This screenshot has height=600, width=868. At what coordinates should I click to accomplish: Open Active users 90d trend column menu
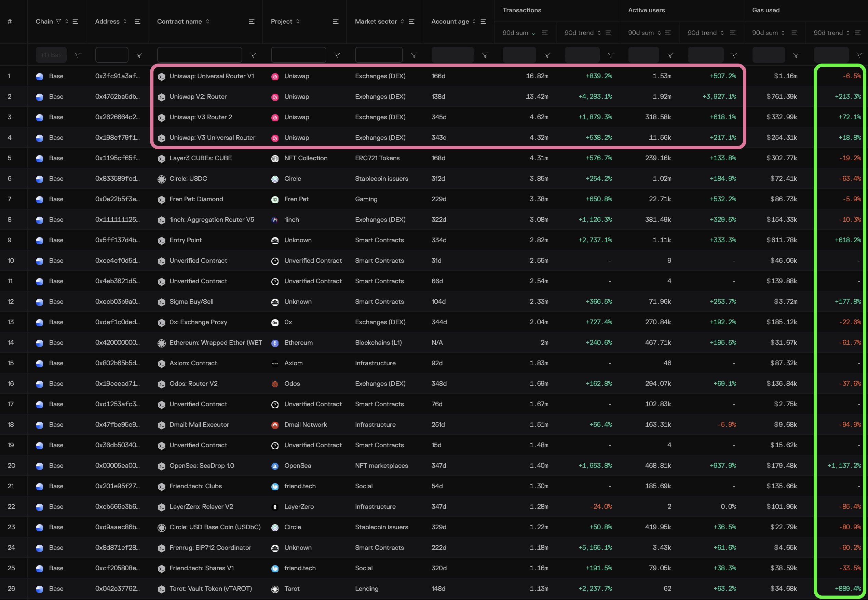click(x=733, y=33)
